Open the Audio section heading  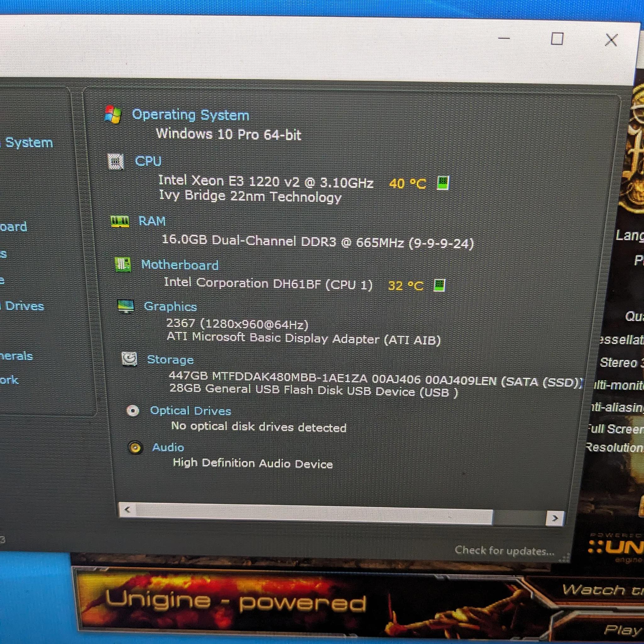point(168,447)
